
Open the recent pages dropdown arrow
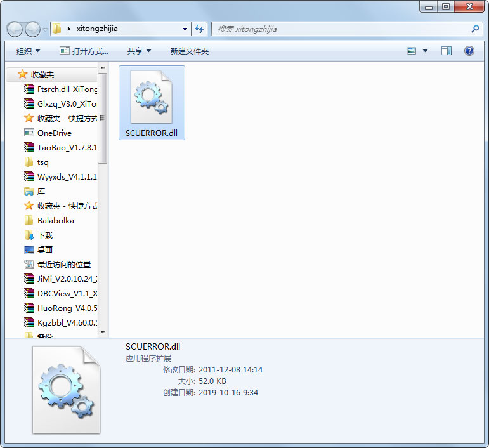click(x=46, y=29)
